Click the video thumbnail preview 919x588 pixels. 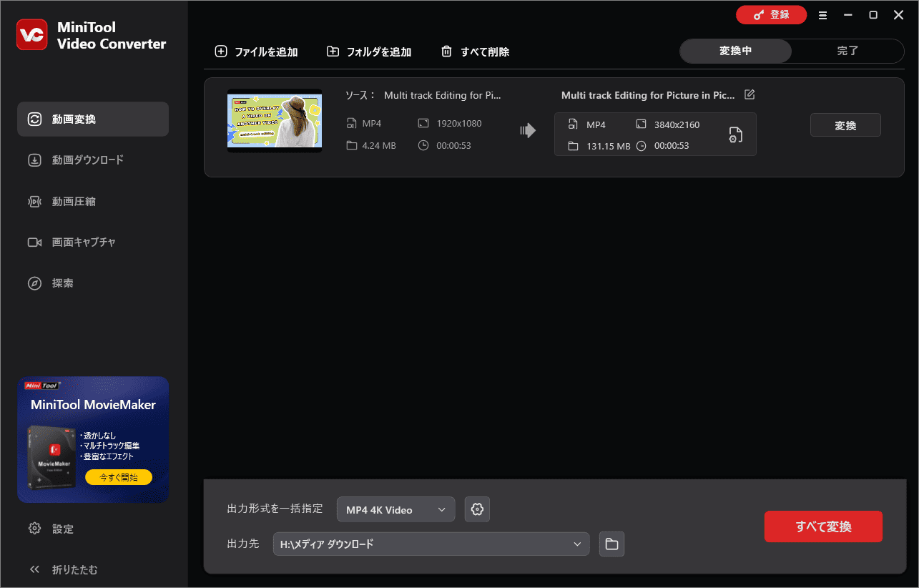tap(275, 120)
